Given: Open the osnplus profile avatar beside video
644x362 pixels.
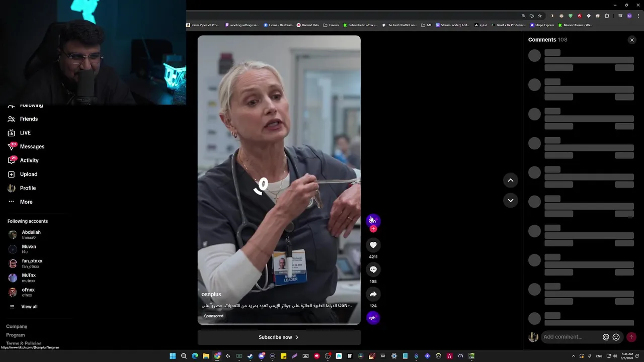Looking at the screenshot, I should click(x=373, y=220).
